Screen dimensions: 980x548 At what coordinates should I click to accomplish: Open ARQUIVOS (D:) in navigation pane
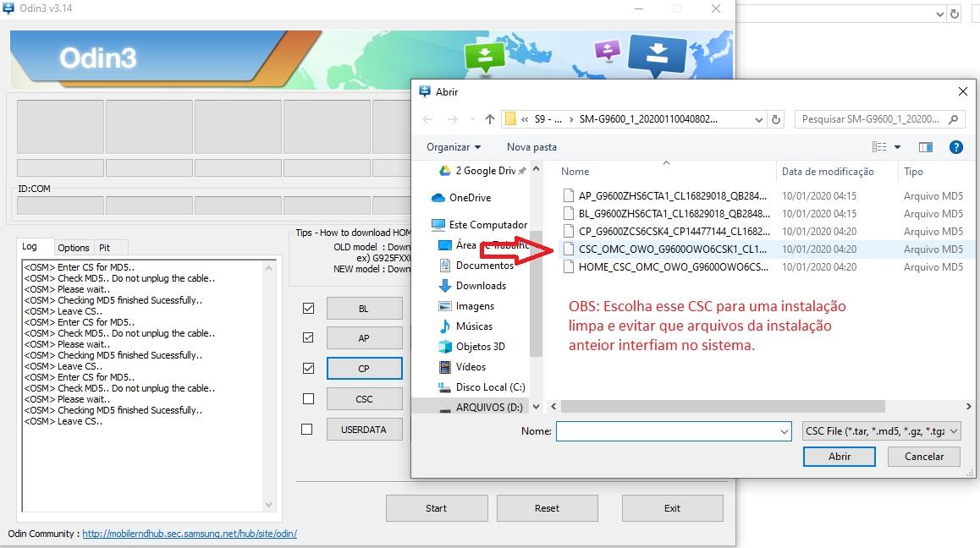pos(482,407)
